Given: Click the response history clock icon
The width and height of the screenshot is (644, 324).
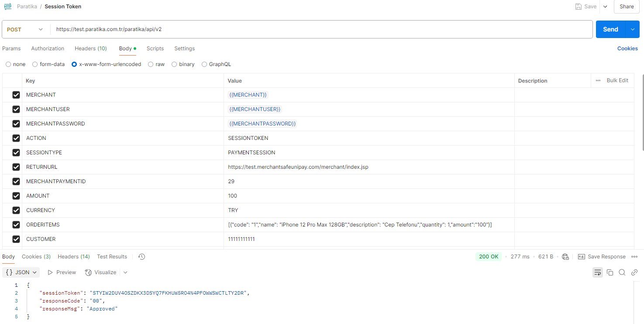Looking at the screenshot, I should tap(141, 257).
